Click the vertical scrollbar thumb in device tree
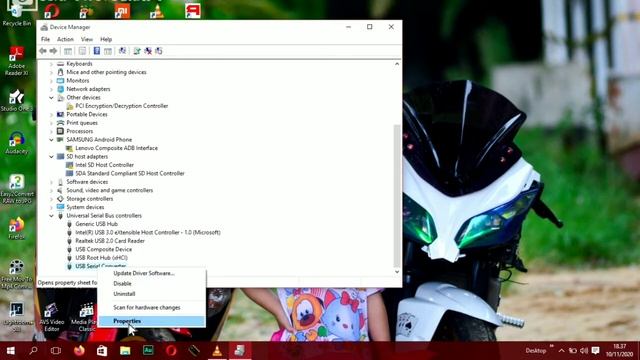The height and width of the screenshot is (360, 640). click(397, 195)
